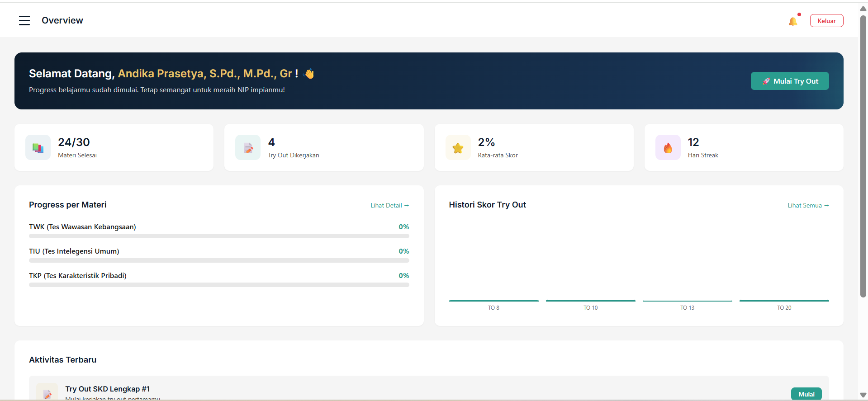Click the Rata-rata Skor star icon
This screenshot has height=401, width=868.
coord(458,148)
